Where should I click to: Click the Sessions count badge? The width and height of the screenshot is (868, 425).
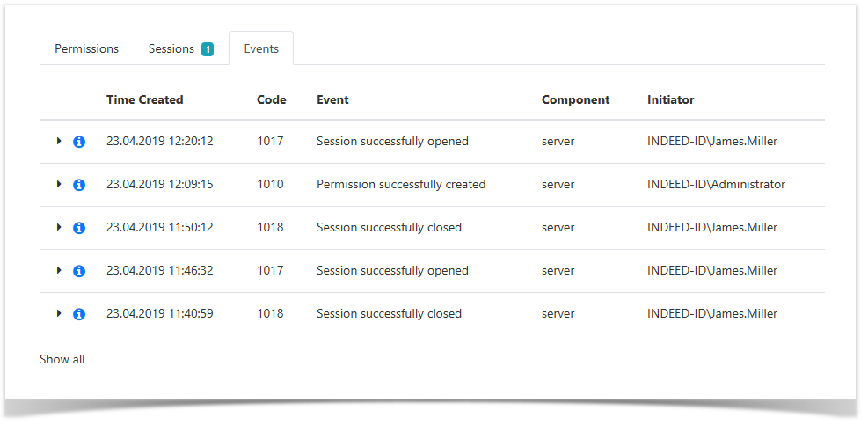click(208, 49)
